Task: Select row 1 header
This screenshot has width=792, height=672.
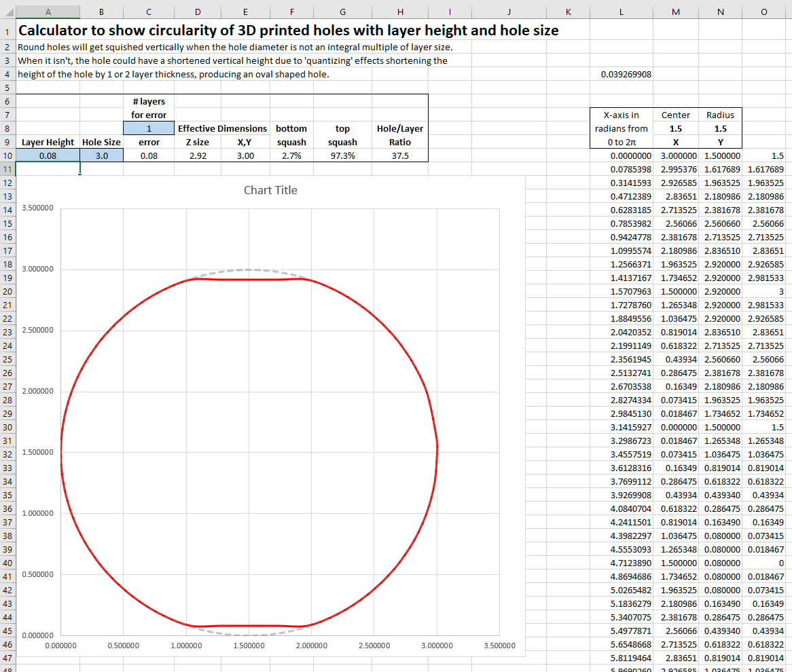Action: (7, 31)
